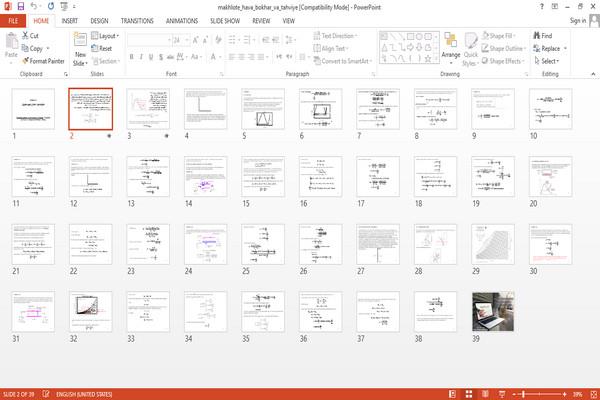The height and width of the screenshot is (400, 600).
Task: Toggle text Shadow formatting
Action: click(161, 57)
